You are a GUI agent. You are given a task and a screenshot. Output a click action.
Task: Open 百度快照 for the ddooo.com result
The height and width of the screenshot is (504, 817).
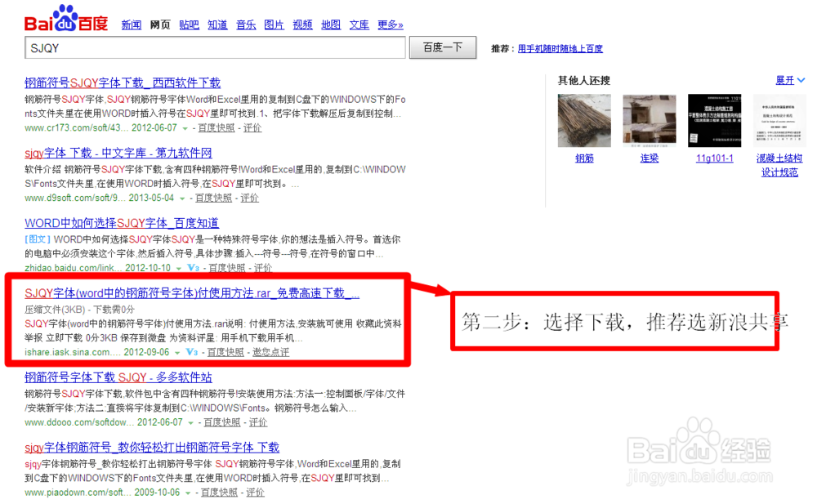click(x=222, y=422)
